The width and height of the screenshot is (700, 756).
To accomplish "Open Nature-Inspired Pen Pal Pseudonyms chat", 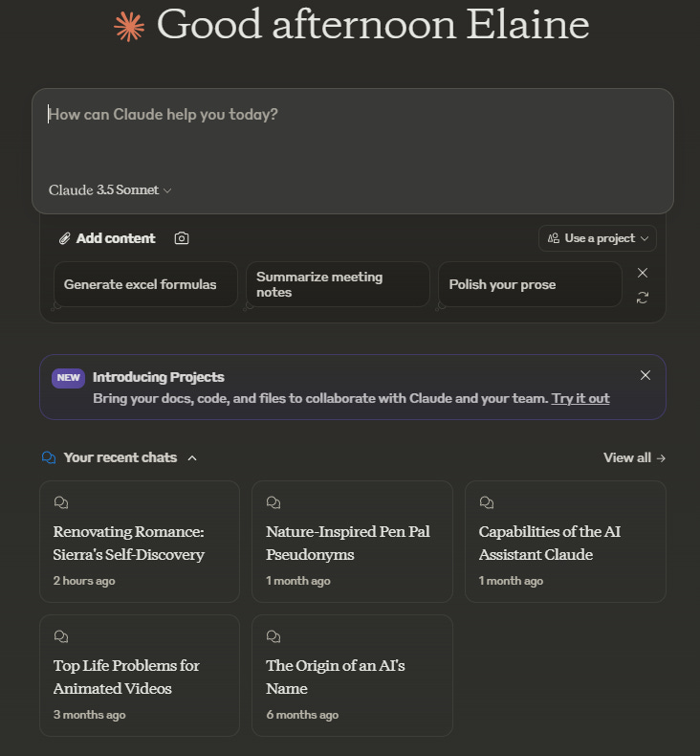I will tap(352, 542).
